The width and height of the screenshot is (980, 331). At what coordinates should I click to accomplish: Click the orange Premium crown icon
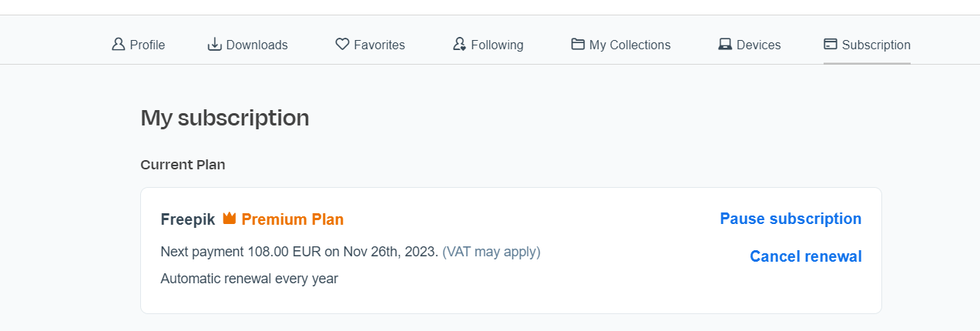coord(229,219)
